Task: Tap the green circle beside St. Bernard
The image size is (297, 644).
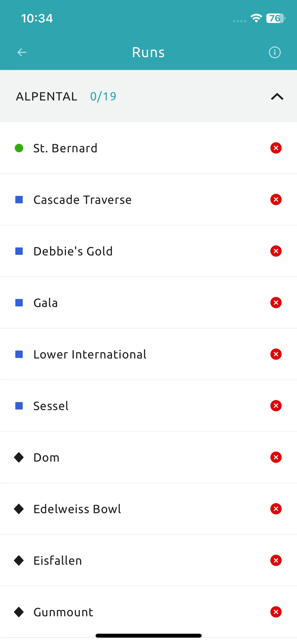Action: (x=19, y=148)
